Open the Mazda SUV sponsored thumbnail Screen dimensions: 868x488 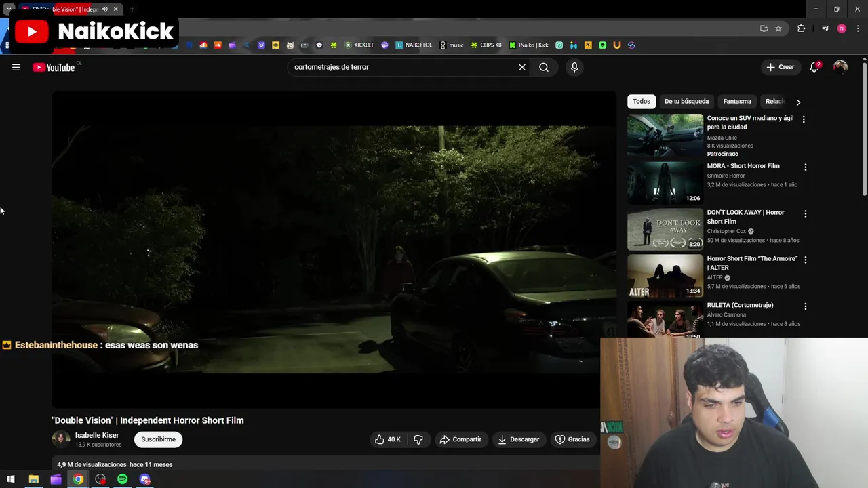point(665,135)
